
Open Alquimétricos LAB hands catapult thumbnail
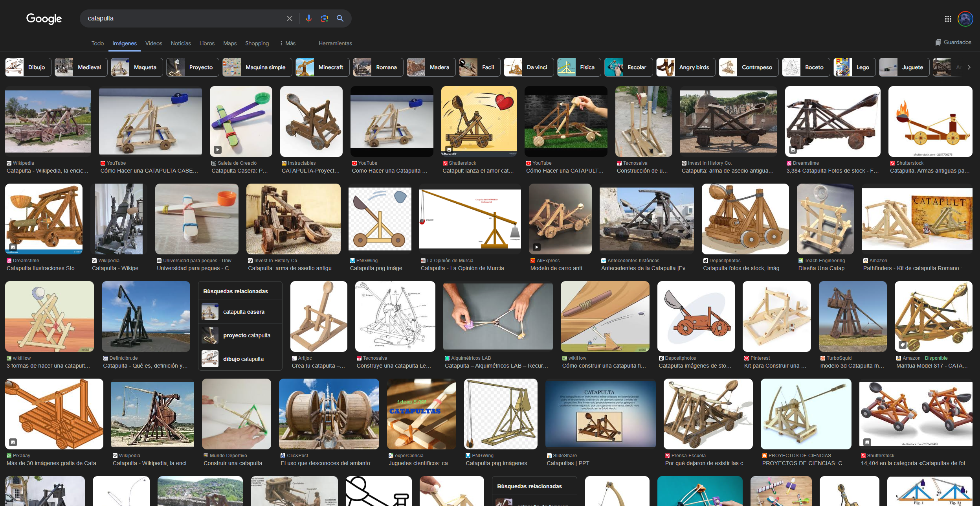(x=498, y=316)
